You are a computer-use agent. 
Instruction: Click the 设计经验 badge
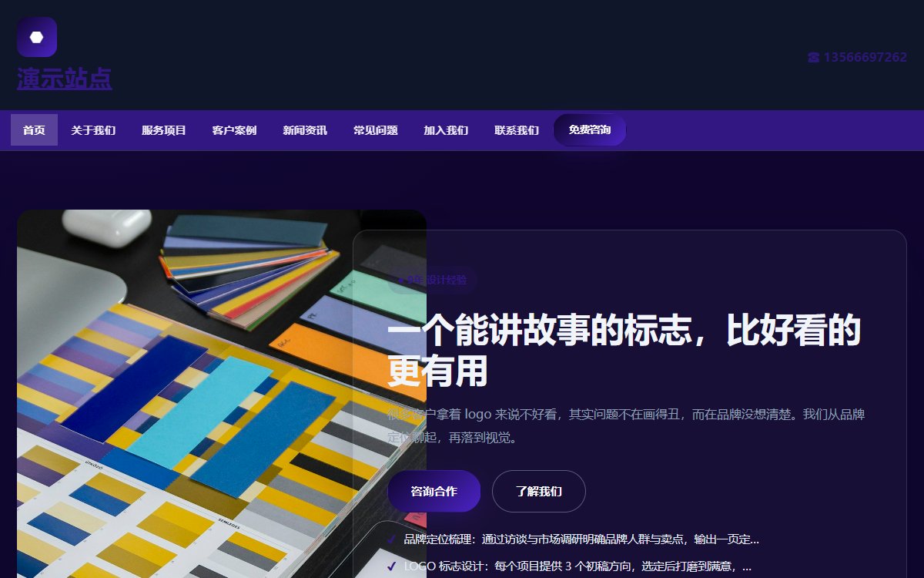(x=432, y=280)
